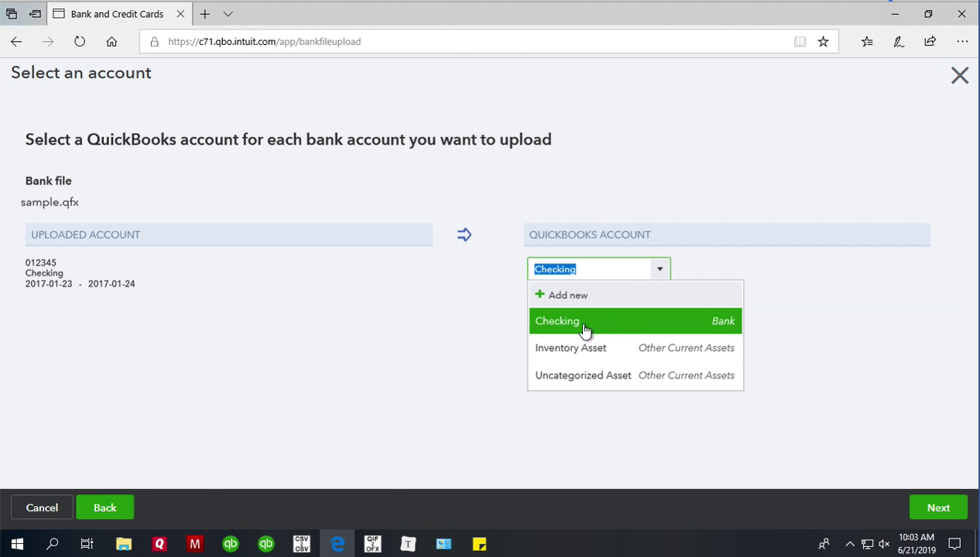This screenshot has width=980, height=557.
Task: Open the red M taskbar app
Action: pyautogui.click(x=195, y=544)
